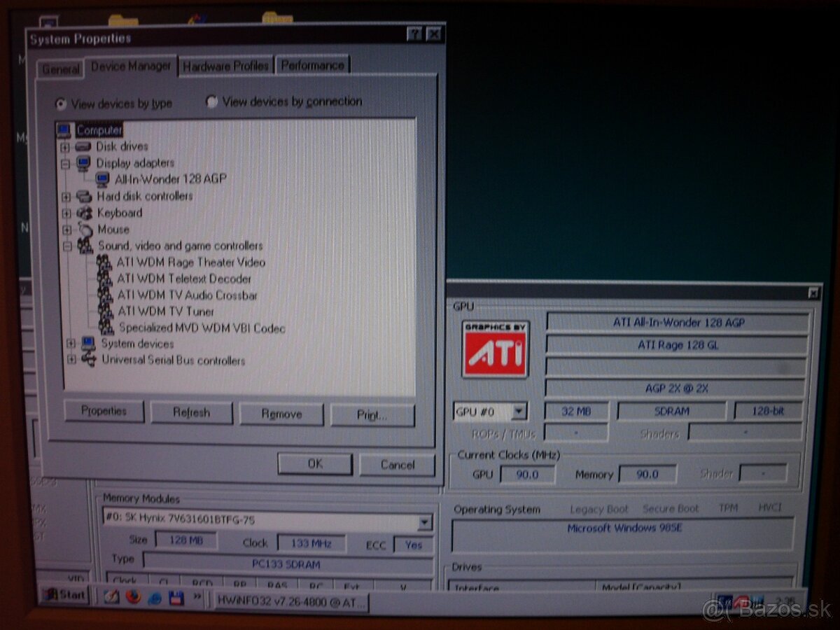
Task: Click the floppy disk quick launch icon
Action: click(176, 598)
